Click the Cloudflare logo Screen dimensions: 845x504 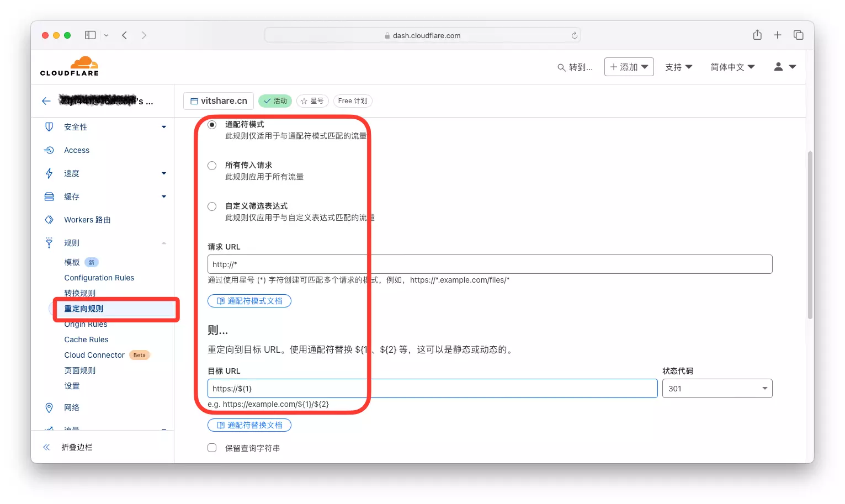[70, 66]
